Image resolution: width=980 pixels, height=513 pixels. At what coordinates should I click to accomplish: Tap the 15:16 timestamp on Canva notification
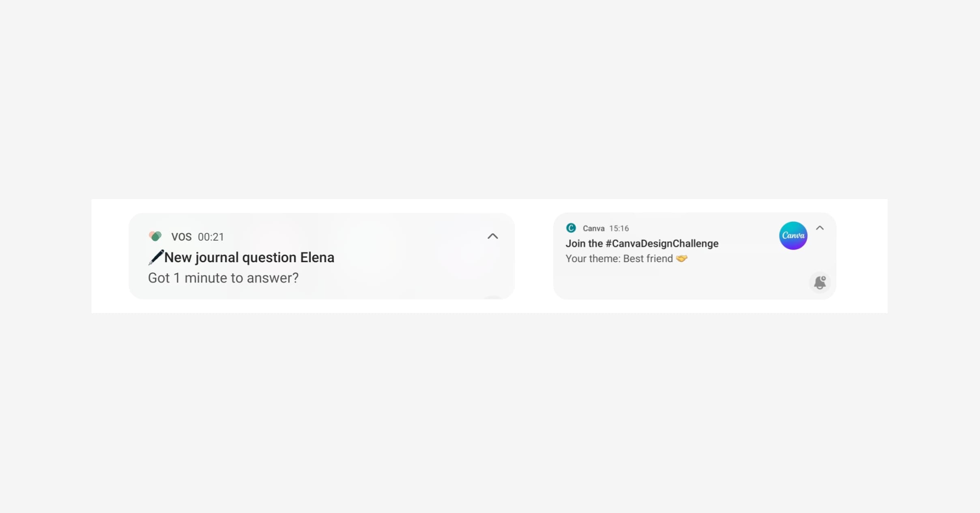(x=618, y=228)
